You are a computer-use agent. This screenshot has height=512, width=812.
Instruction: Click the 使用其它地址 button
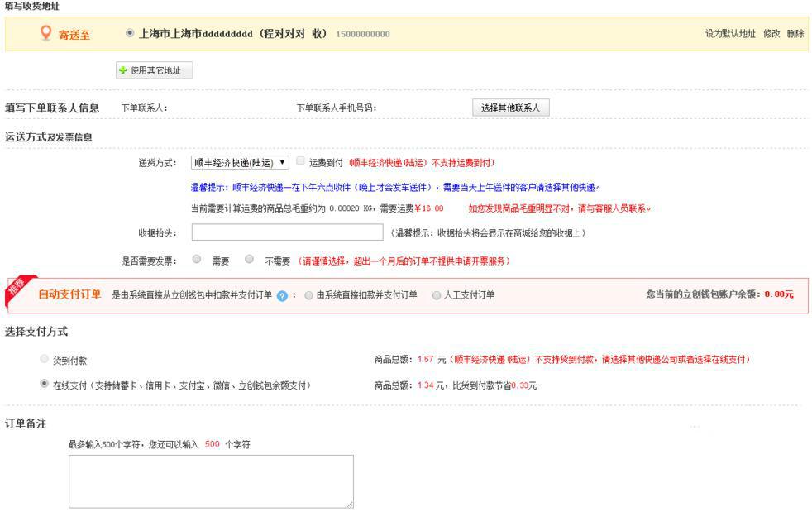click(x=155, y=71)
